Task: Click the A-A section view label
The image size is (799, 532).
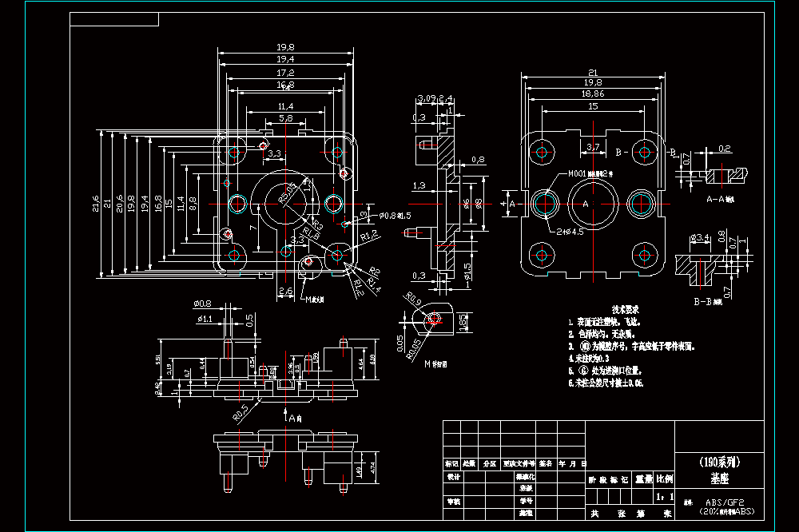Action: [x=721, y=199]
